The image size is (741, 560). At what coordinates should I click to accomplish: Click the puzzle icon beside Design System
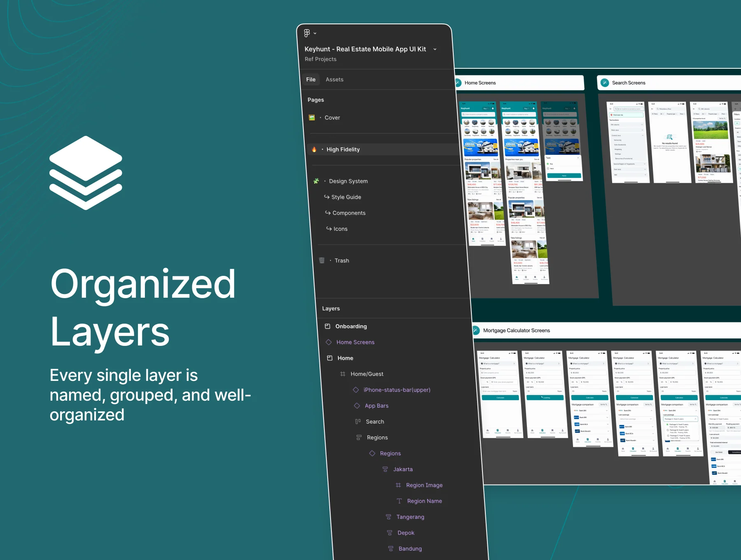[316, 181]
